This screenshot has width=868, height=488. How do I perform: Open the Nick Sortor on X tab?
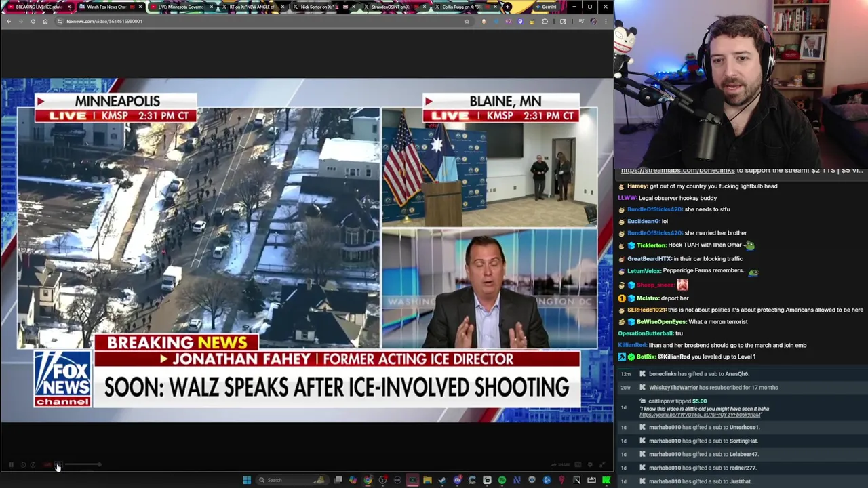pyautogui.click(x=323, y=7)
